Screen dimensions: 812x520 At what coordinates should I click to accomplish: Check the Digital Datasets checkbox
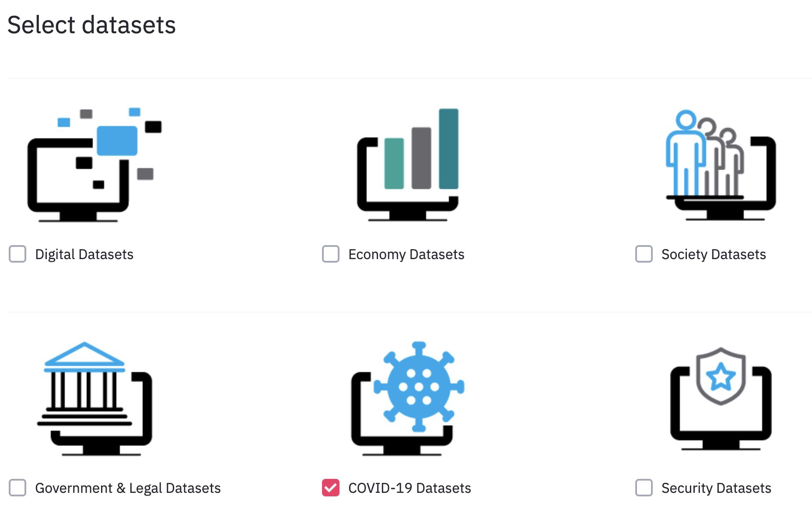(x=17, y=254)
